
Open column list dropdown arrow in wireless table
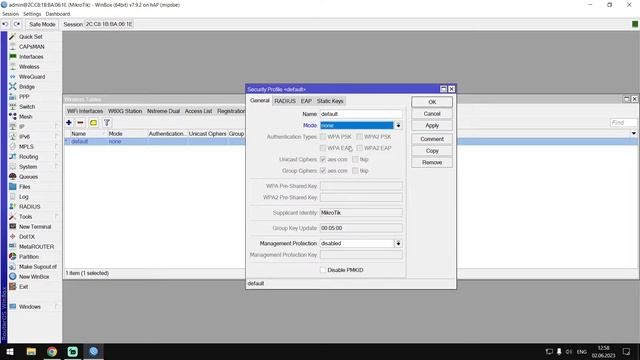coord(633,133)
